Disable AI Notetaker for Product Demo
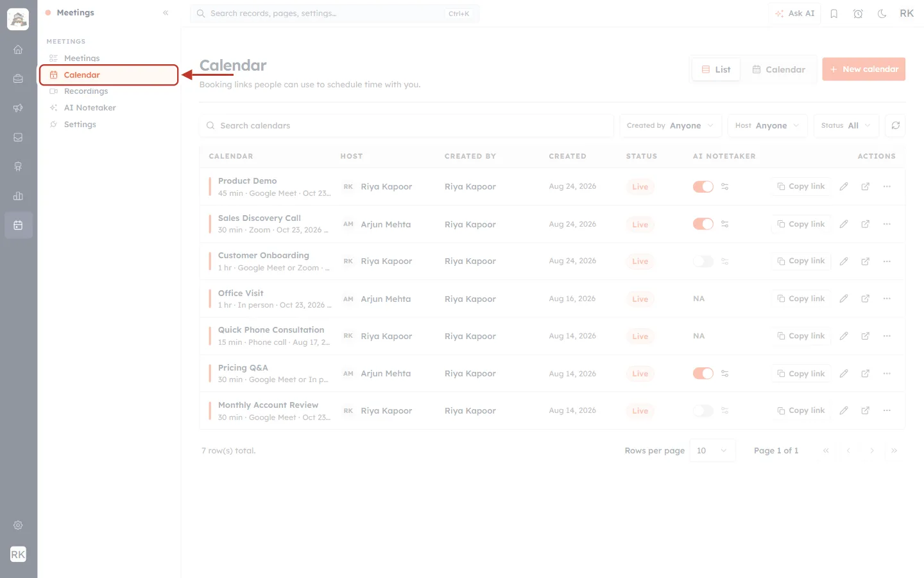 click(703, 186)
